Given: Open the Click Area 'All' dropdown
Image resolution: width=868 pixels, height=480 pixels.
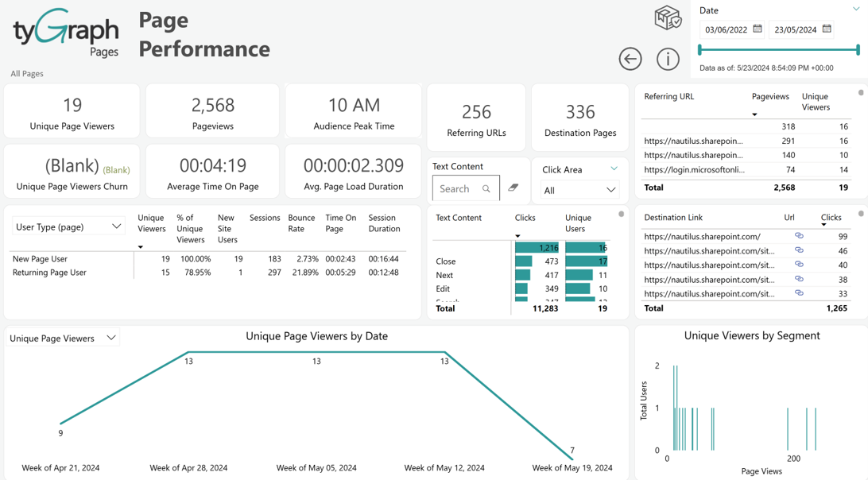Looking at the screenshot, I should pos(579,190).
